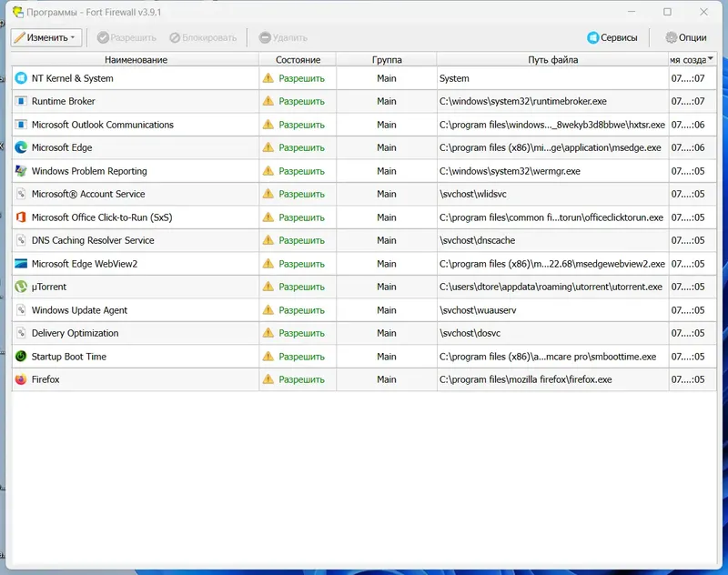728x575 pixels.
Task: Sort by Наименование column header
Action: tap(136, 59)
